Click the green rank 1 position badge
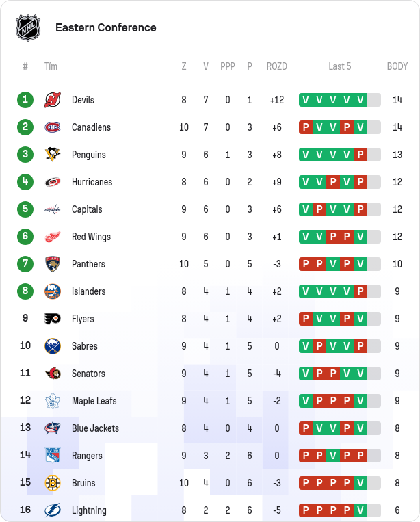The image size is (420, 522). 25,100
